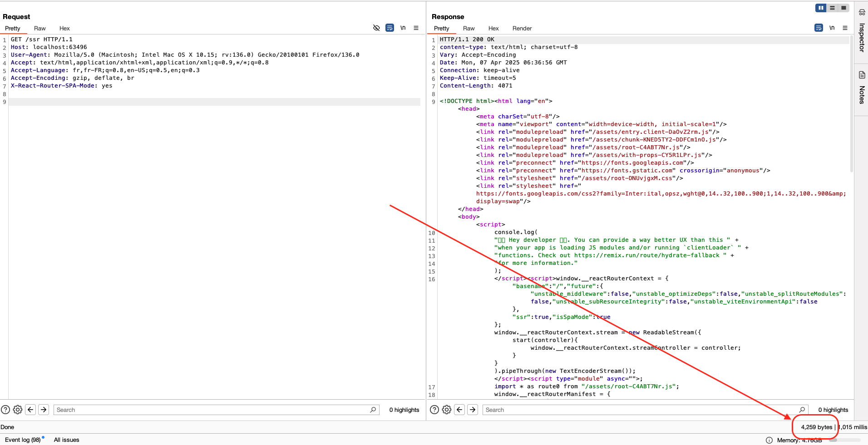This screenshot has height=445, width=868.
Task: Click 0 highlights label in Request panel
Action: click(x=404, y=410)
